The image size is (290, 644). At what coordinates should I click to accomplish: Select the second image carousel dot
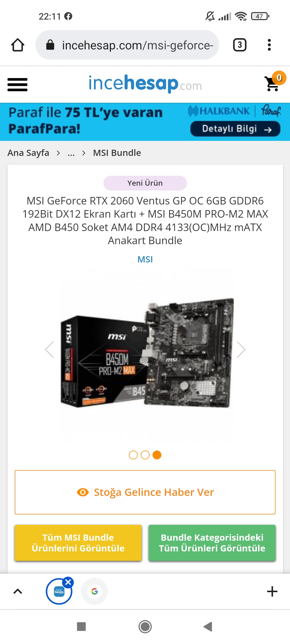pos(145,455)
